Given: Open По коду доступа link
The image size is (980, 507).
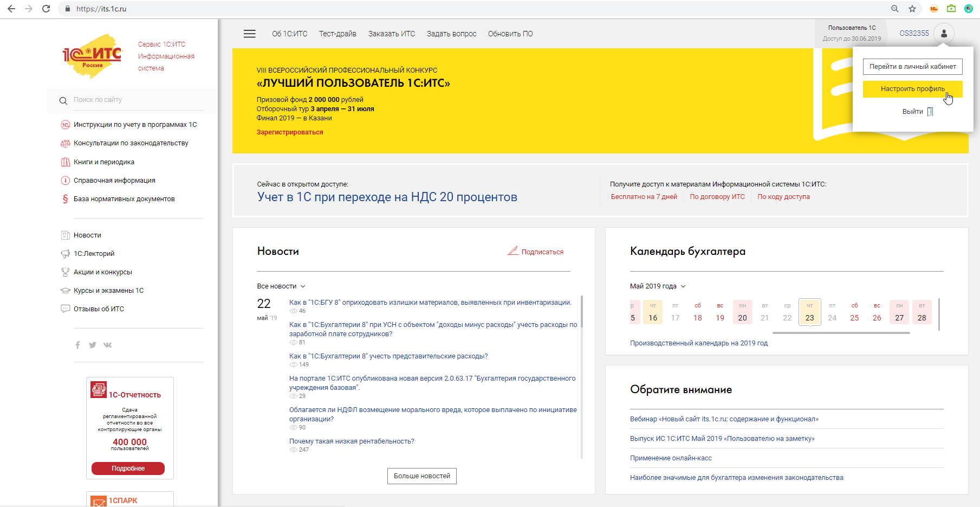Looking at the screenshot, I should [x=783, y=197].
